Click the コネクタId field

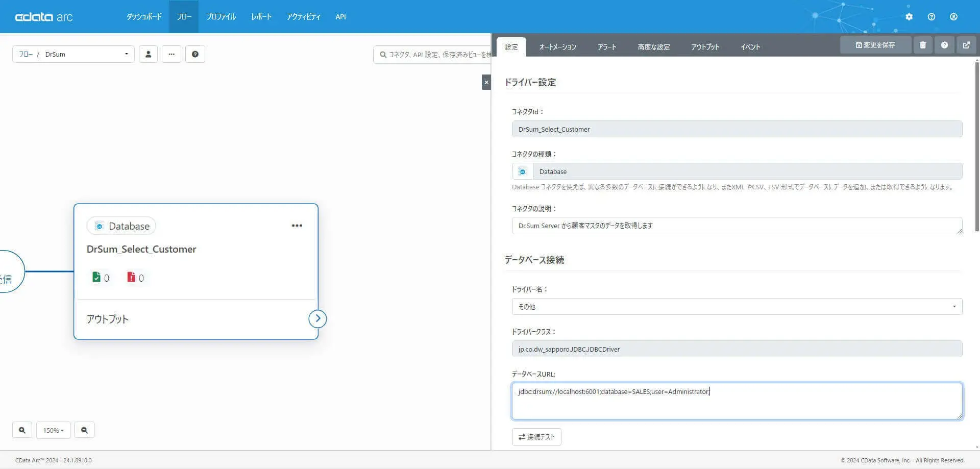tap(737, 129)
